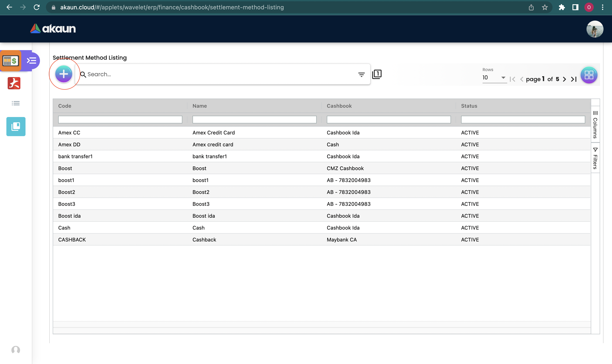Go to the next page arrow

click(564, 79)
